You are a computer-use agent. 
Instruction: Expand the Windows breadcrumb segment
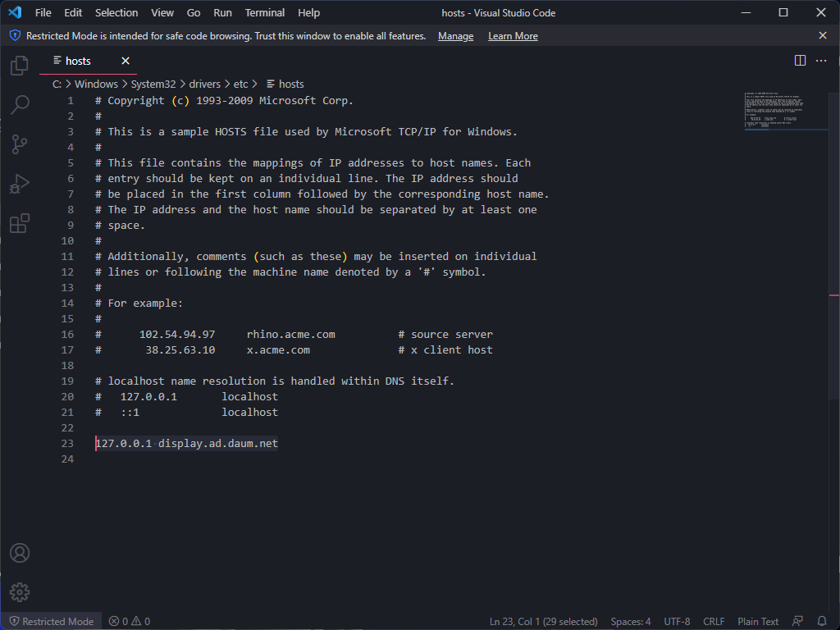(x=96, y=84)
